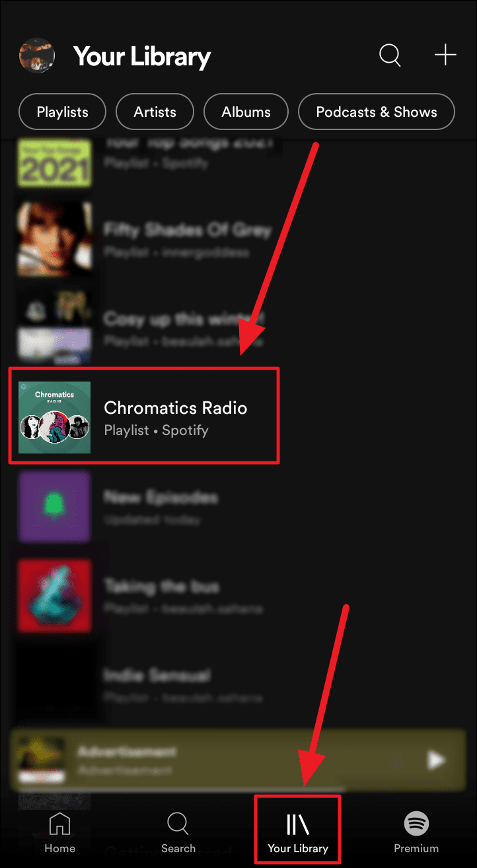Screen dimensions: 477x868
Task: Filter library by Albums
Action: pos(246,112)
